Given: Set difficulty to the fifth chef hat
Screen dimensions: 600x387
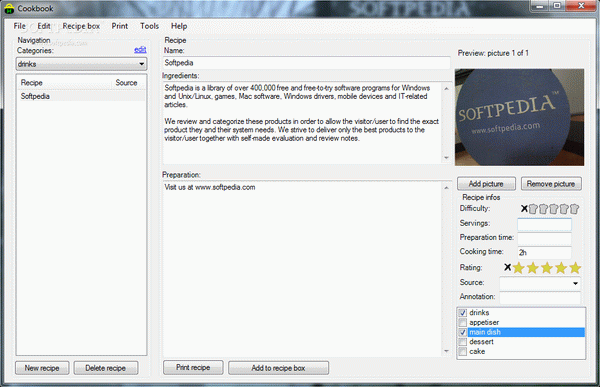Looking at the screenshot, I should pos(574,209).
